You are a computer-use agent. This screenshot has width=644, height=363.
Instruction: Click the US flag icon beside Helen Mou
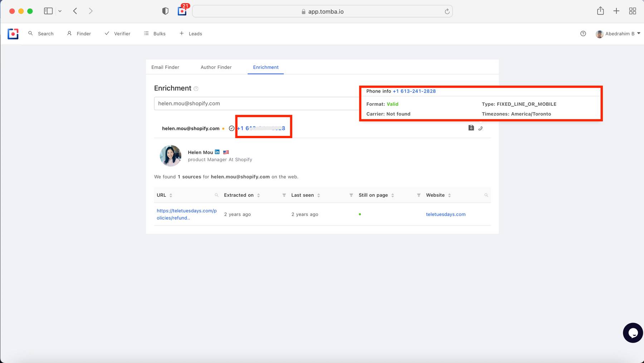(226, 152)
